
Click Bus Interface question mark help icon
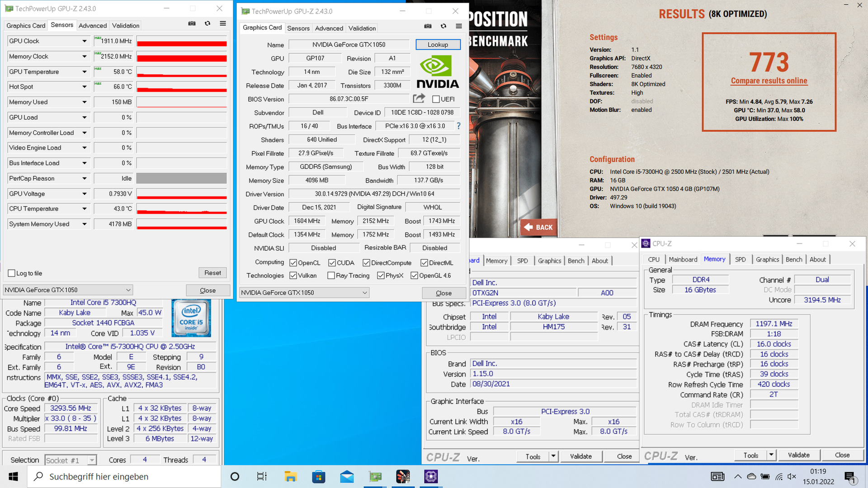click(x=458, y=126)
